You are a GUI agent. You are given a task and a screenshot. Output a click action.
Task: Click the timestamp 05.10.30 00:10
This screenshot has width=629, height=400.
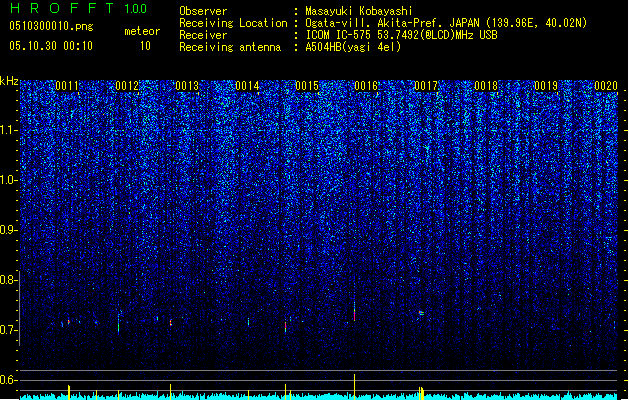tap(51, 46)
